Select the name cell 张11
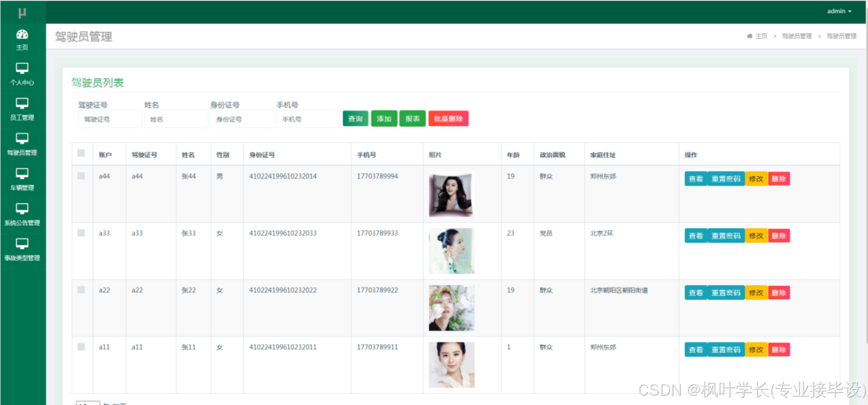 tap(189, 347)
